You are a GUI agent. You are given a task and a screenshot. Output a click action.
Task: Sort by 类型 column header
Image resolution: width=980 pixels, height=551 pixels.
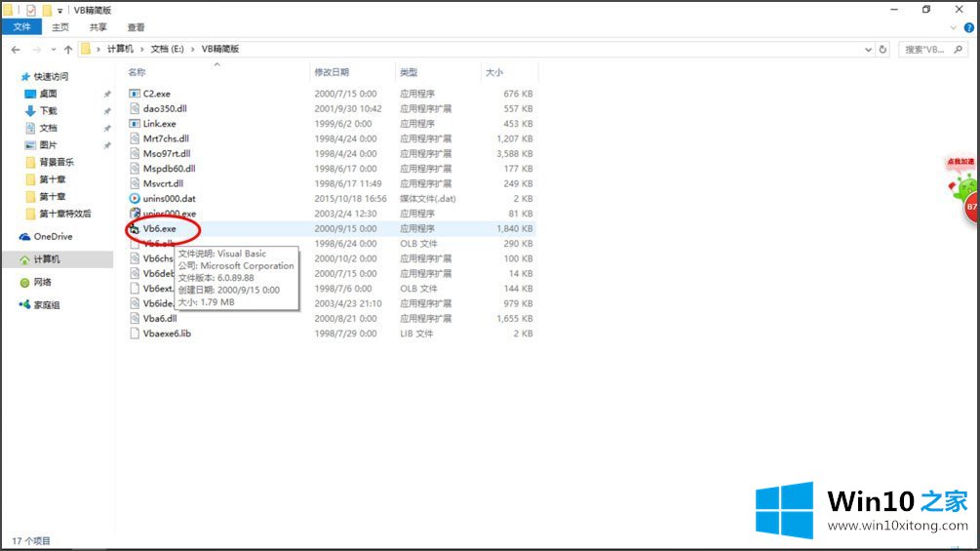pyautogui.click(x=409, y=72)
